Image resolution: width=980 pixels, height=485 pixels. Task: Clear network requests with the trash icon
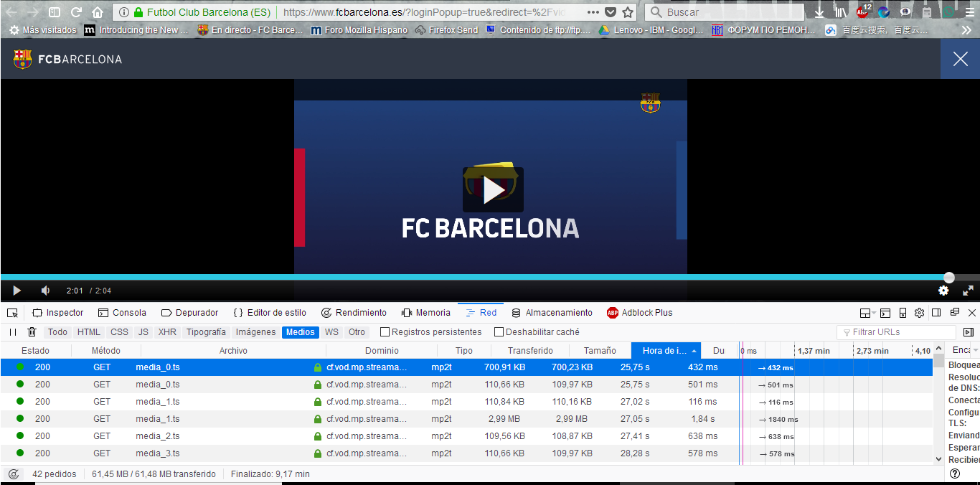[32, 332]
